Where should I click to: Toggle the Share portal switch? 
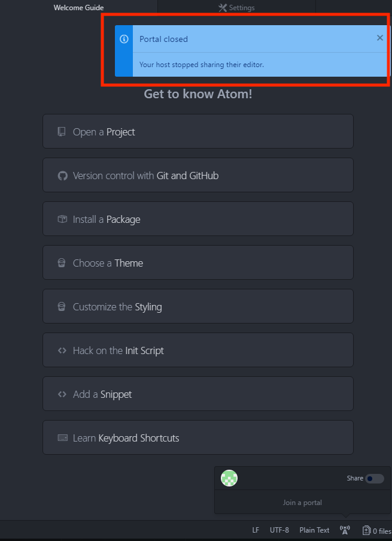click(x=375, y=478)
